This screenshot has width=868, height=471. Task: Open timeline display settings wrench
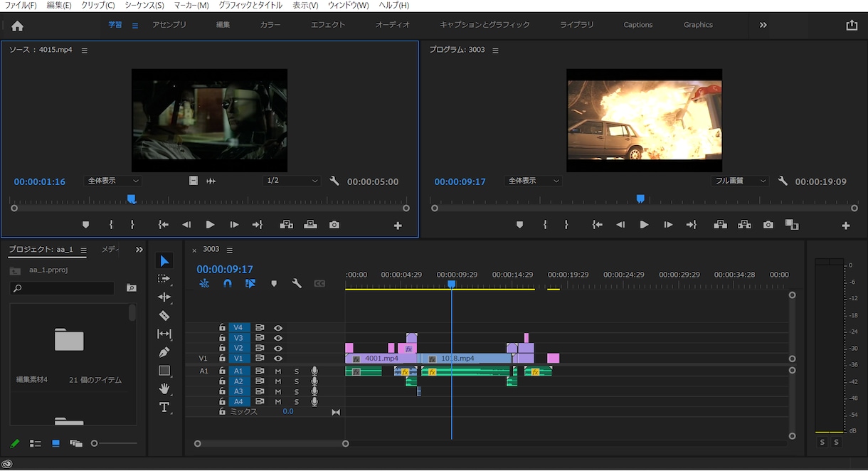(297, 283)
